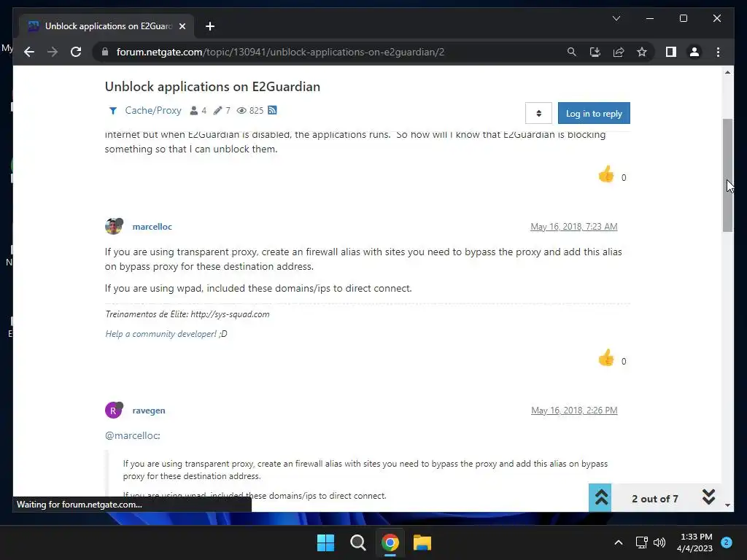Click the forum.netgate.com address bar
Image resolution: width=747 pixels, height=560 pixels.
[x=329, y=52]
